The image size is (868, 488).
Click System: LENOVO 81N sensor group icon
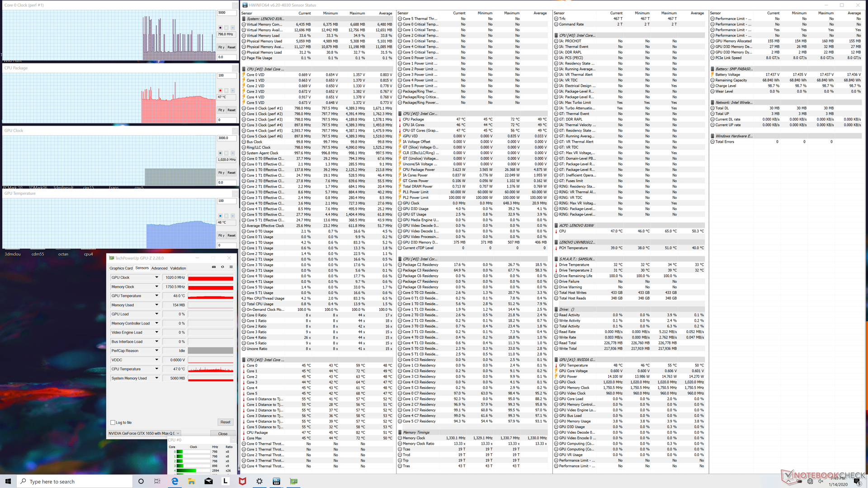tap(244, 19)
